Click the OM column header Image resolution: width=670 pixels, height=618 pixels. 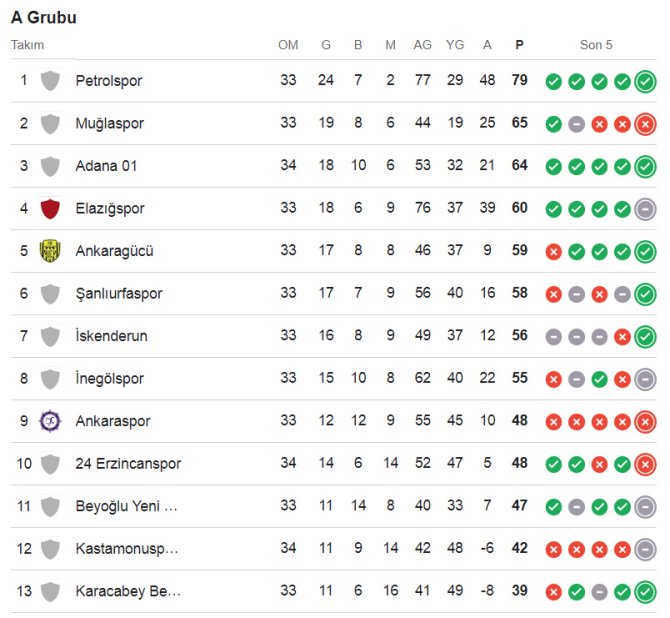[x=288, y=45]
